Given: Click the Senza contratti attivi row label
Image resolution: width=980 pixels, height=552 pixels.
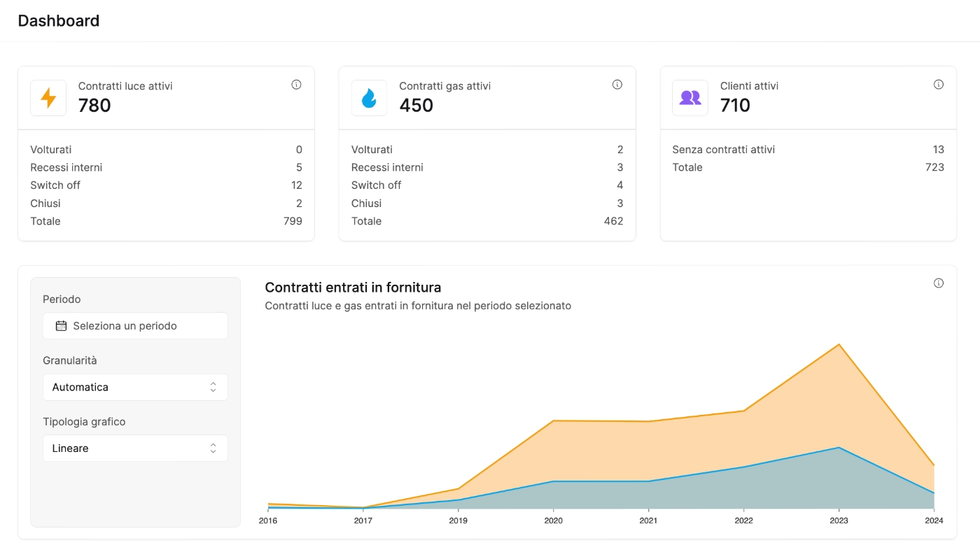Looking at the screenshot, I should tap(724, 150).
